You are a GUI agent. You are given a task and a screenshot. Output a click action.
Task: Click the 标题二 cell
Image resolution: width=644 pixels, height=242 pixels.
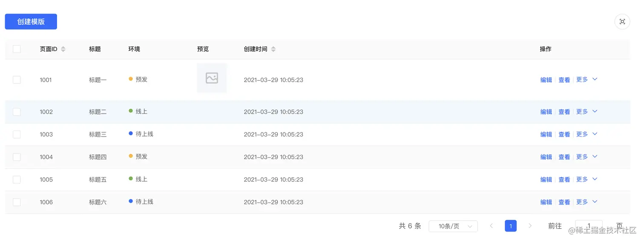(x=98, y=112)
